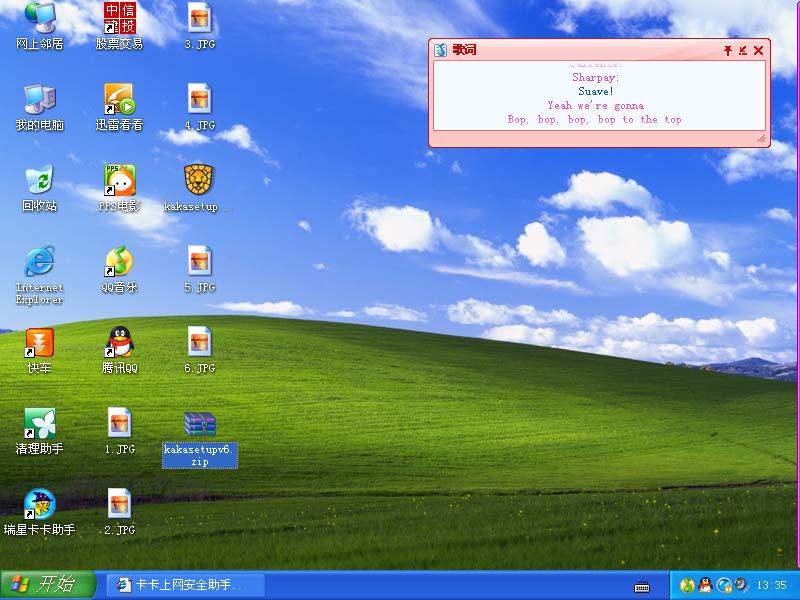Select the 1.JPG file icon

(119, 423)
